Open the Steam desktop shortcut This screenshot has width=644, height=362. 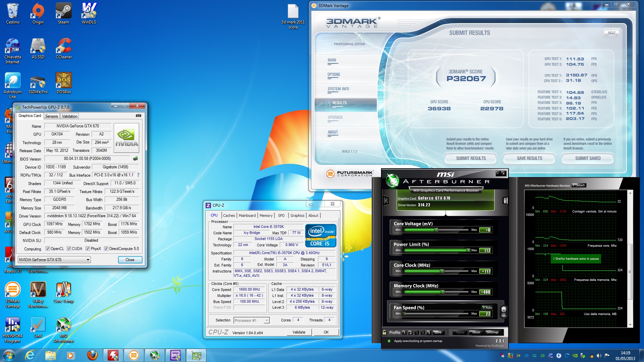click(x=63, y=13)
